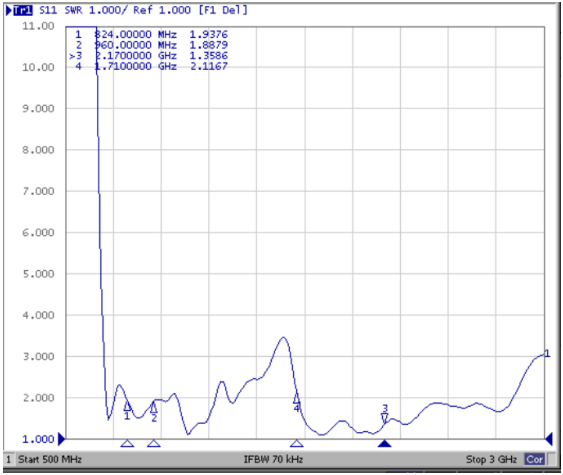Click marker 1 indicator on frequency axis
The image size is (563, 475).
click(127, 443)
